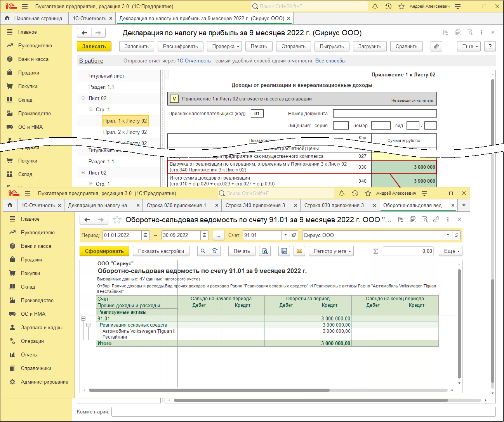The image size is (504, 422).
Task: Click the yellow Записать button
Action: pos(94,46)
